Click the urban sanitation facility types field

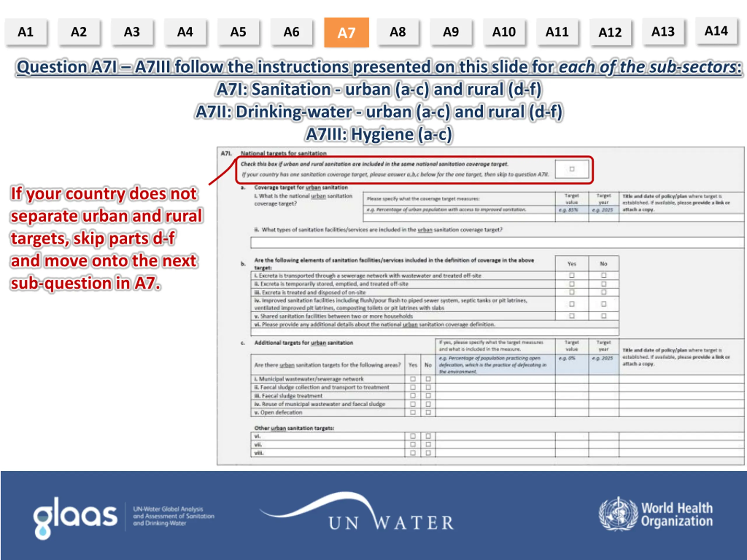[497, 243]
